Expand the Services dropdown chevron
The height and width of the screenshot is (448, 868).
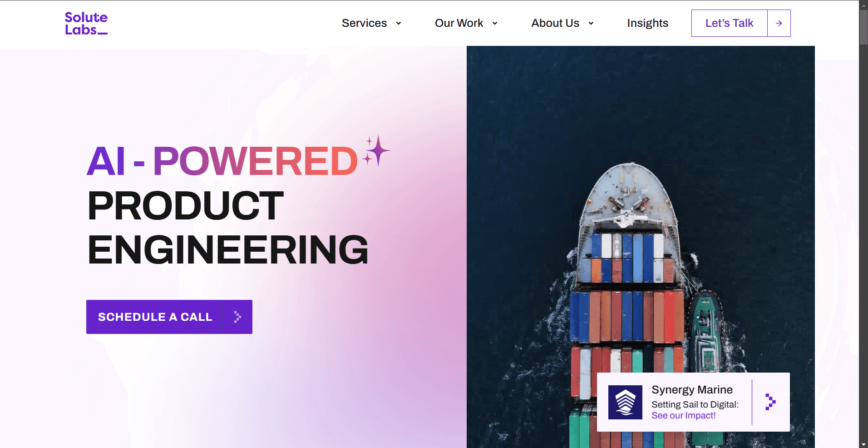[398, 23]
